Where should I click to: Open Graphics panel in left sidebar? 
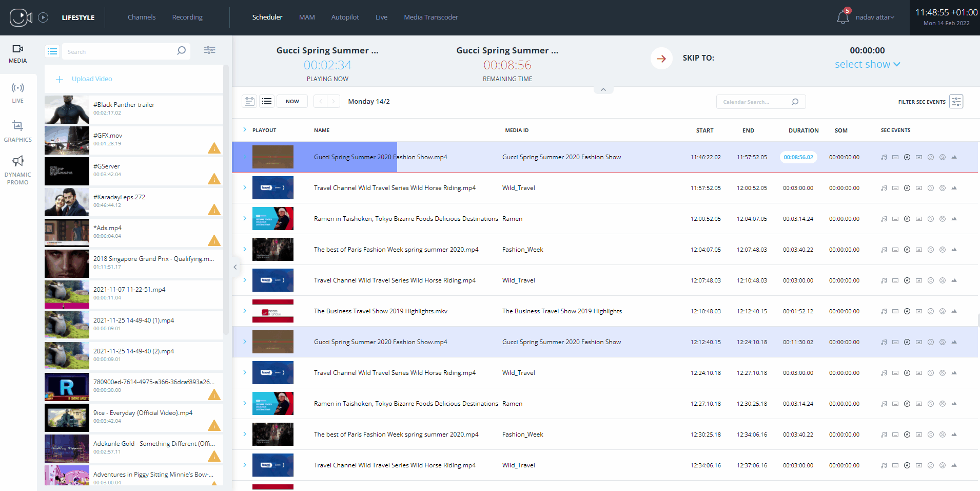pyautogui.click(x=17, y=131)
